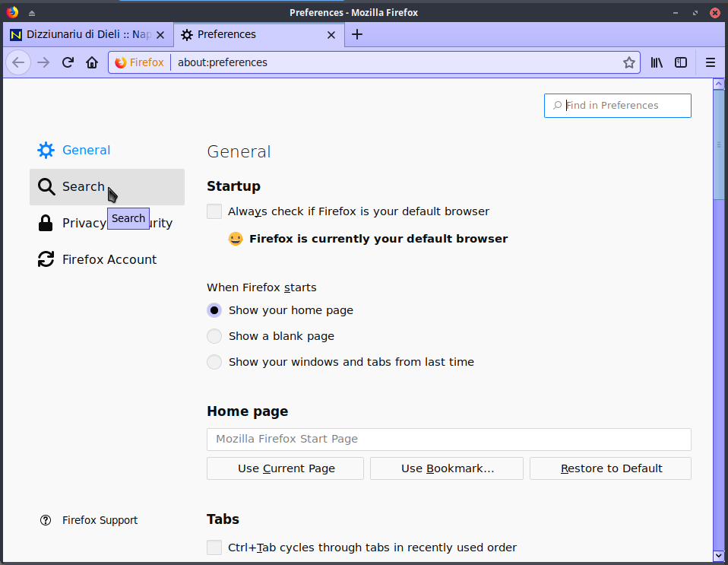Open the home page via house icon
This screenshot has width=728, height=565.
92,62
